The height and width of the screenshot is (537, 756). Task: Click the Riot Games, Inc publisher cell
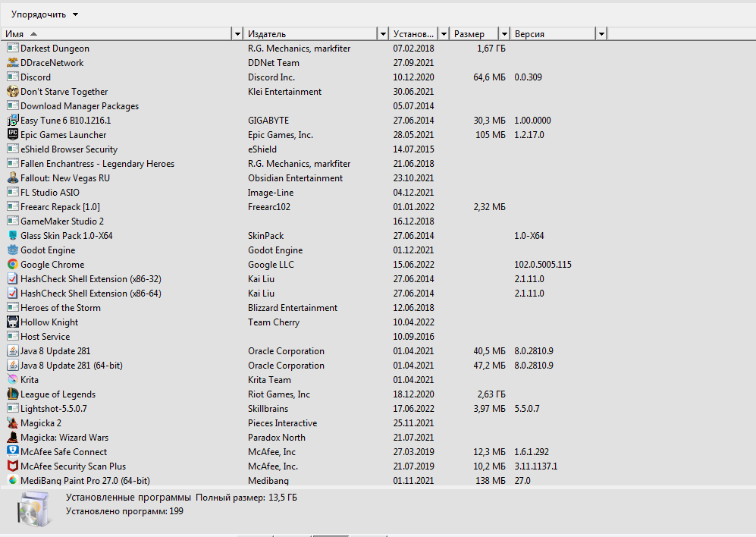coord(279,394)
